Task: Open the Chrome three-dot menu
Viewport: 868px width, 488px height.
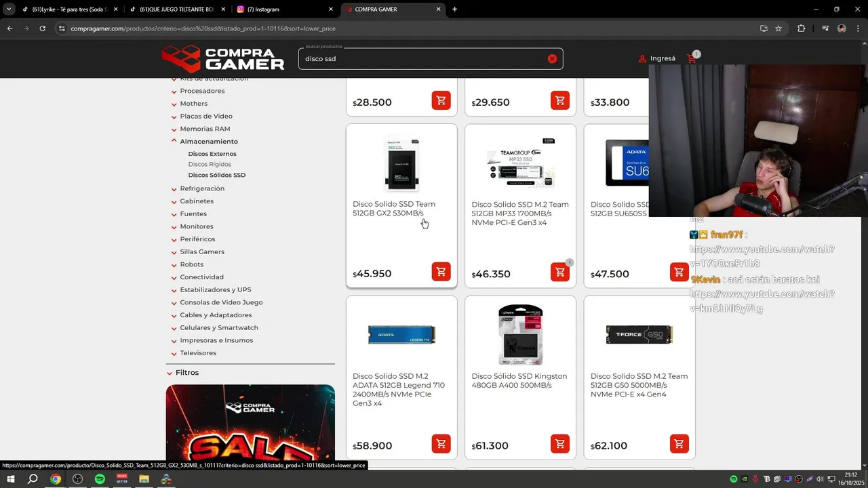Action: click(858, 28)
